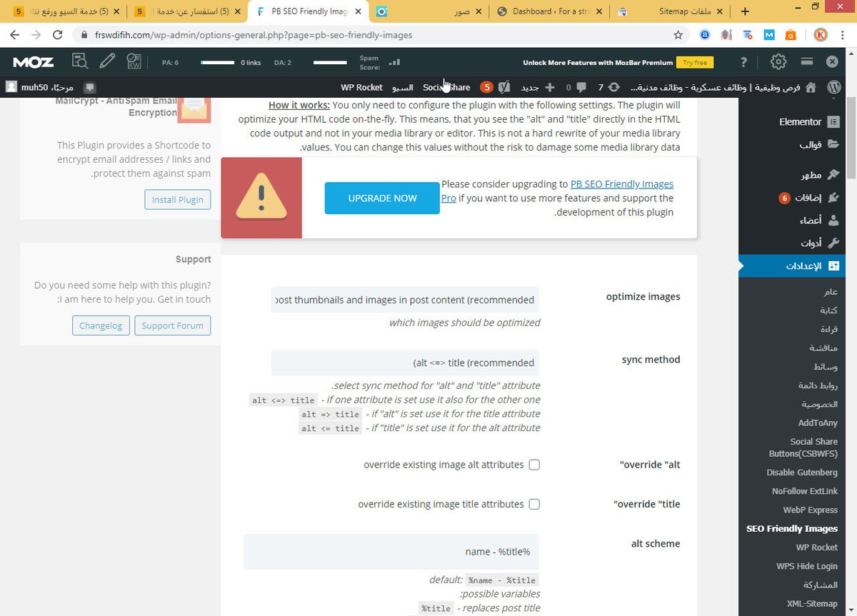Viewport: 857px width, 616px height.
Task: Open the Changelog button
Action: 101,325
